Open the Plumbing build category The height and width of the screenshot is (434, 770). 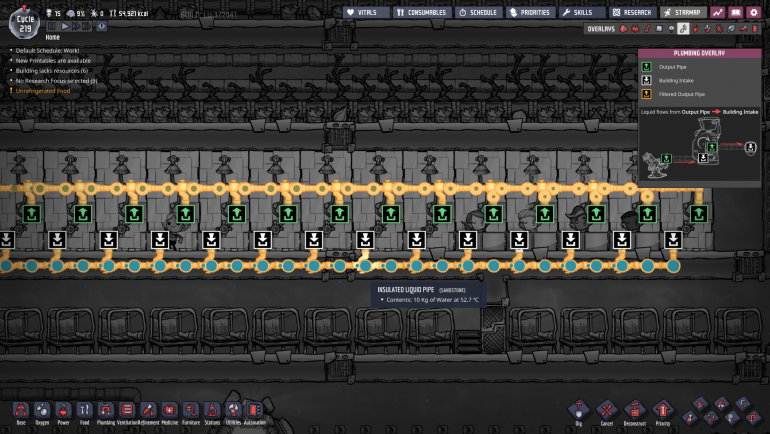click(106, 410)
